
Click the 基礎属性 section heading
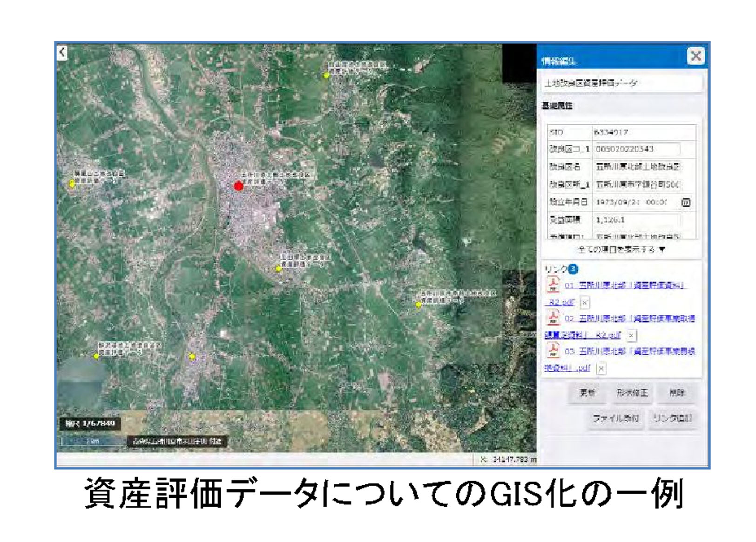click(x=557, y=106)
